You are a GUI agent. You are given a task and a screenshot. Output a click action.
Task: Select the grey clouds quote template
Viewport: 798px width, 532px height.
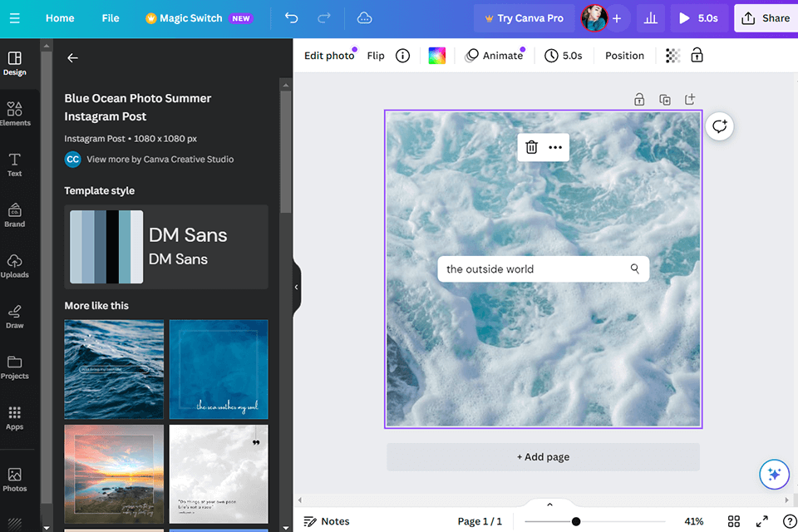click(x=219, y=474)
